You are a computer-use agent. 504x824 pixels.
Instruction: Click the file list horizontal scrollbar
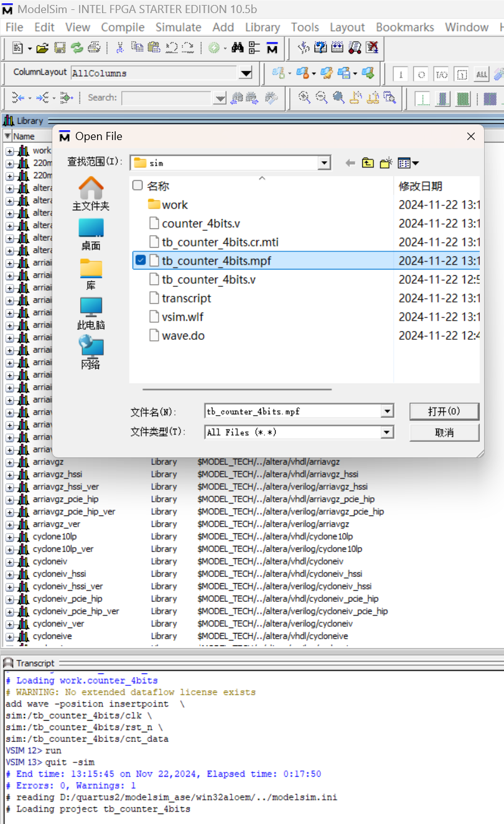click(237, 390)
